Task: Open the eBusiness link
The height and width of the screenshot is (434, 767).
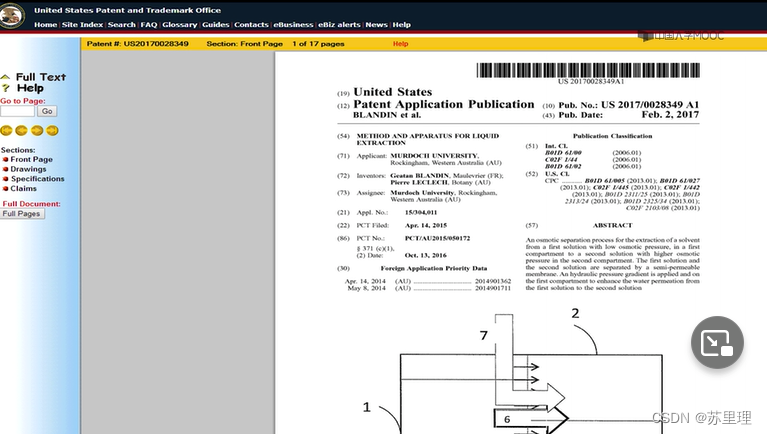Action: [x=293, y=24]
